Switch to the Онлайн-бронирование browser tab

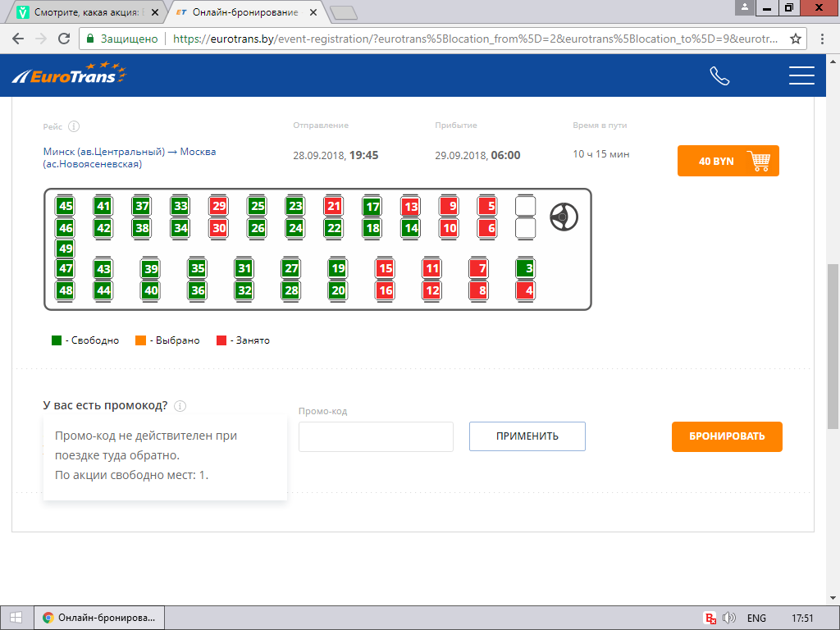pyautogui.click(x=246, y=12)
